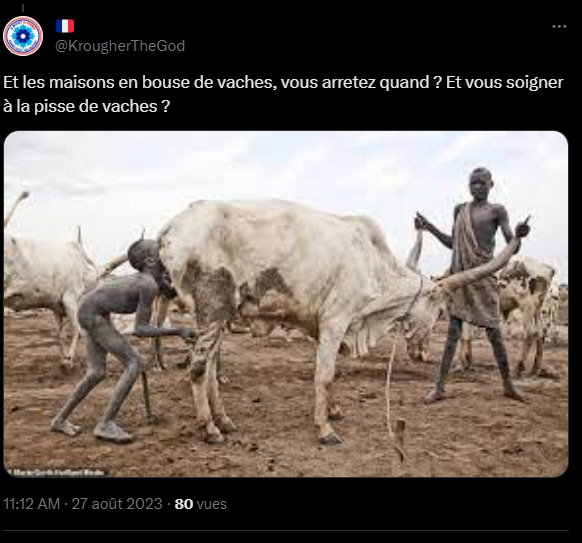Click the round blue flower profile avatar
The image size is (582, 543).
click(23, 36)
